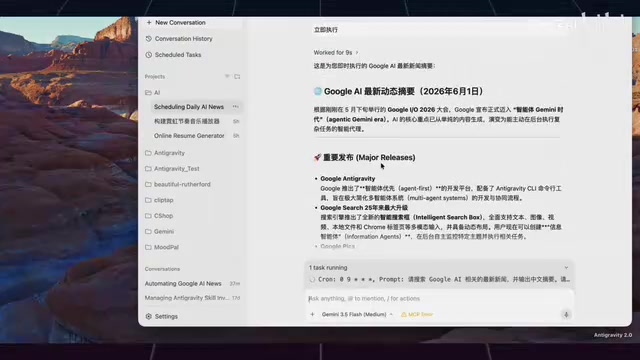Image resolution: width=640 pixels, height=360 pixels.
Task: Click the Google Search 25年来最大升级 bullet title
Action: pyautogui.click(x=364, y=208)
